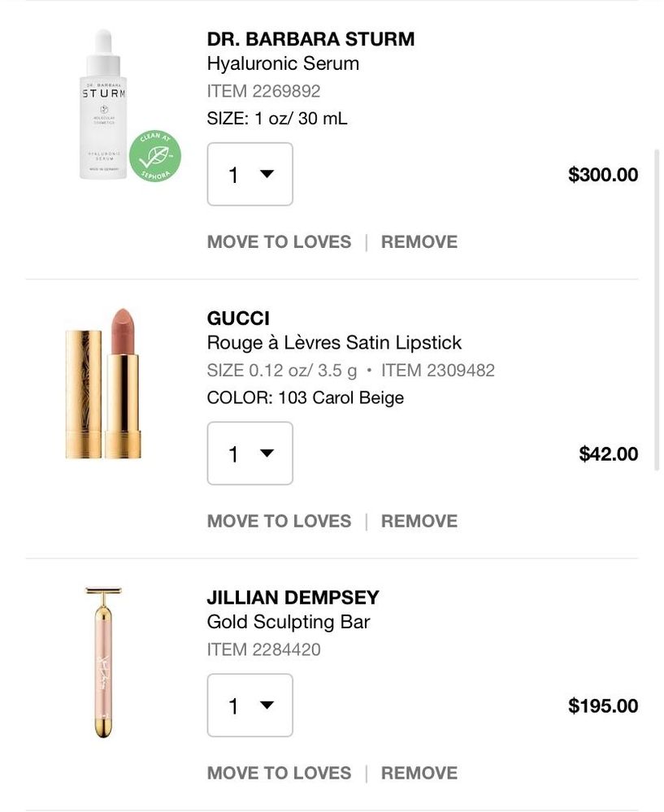
Task: Move Gold Sculpting Bar to Loves
Action: [x=279, y=772]
